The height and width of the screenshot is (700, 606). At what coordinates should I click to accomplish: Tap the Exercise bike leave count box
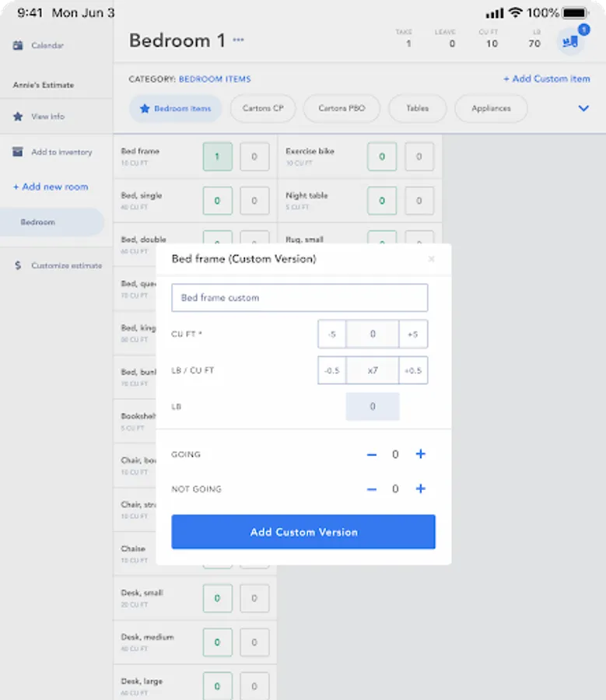coord(419,156)
